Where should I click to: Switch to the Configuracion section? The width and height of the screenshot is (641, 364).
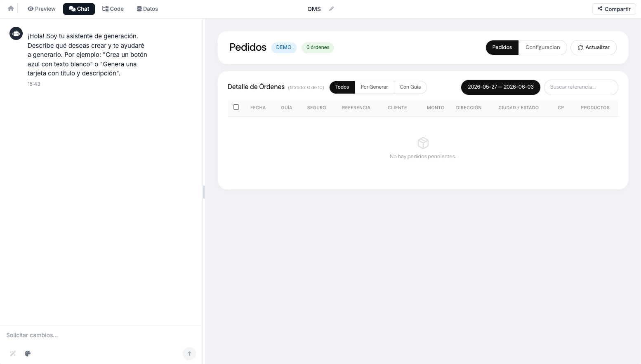point(542,47)
